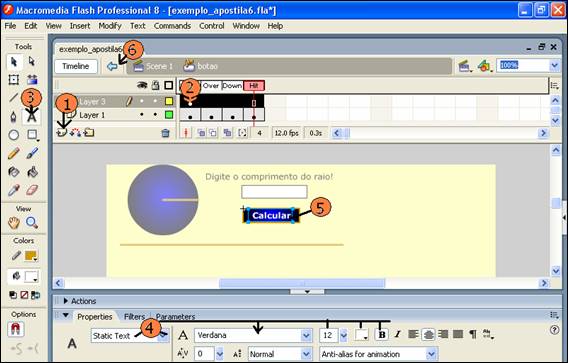Toggle Bold text formatting
Viewport: 568px width, 363px height.
pos(381,335)
